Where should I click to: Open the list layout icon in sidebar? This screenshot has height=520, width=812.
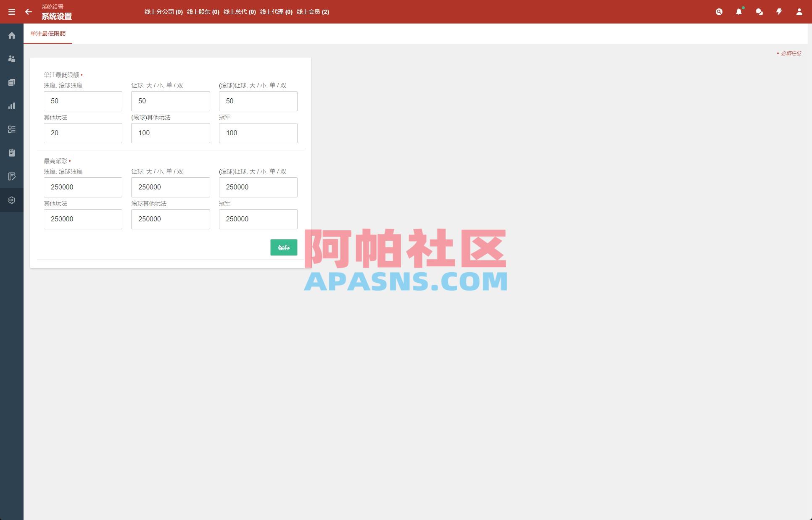pos(11,129)
